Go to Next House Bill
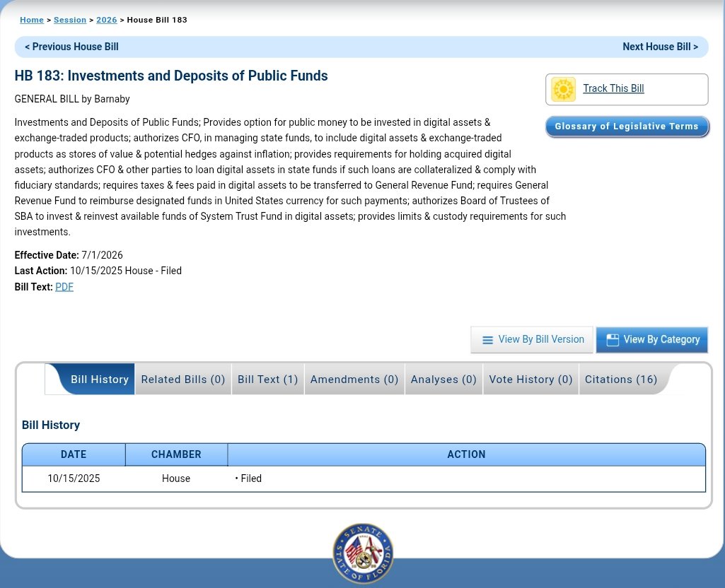The width and height of the screenshot is (725, 588). (x=660, y=47)
